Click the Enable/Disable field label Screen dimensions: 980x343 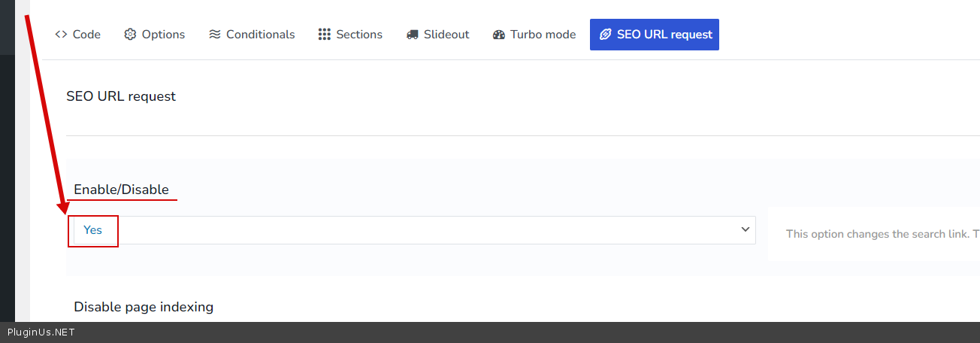point(121,190)
